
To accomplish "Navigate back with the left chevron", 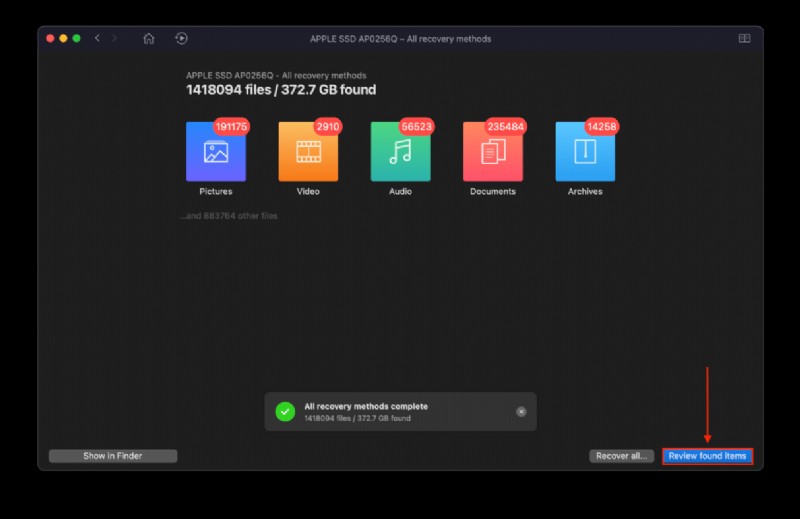I will [x=97, y=38].
